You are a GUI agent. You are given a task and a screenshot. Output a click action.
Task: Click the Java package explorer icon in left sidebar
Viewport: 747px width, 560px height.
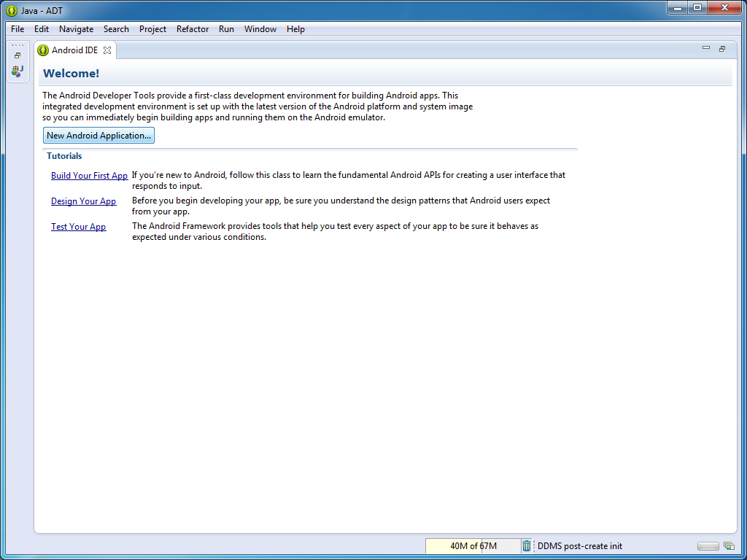coord(18,71)
